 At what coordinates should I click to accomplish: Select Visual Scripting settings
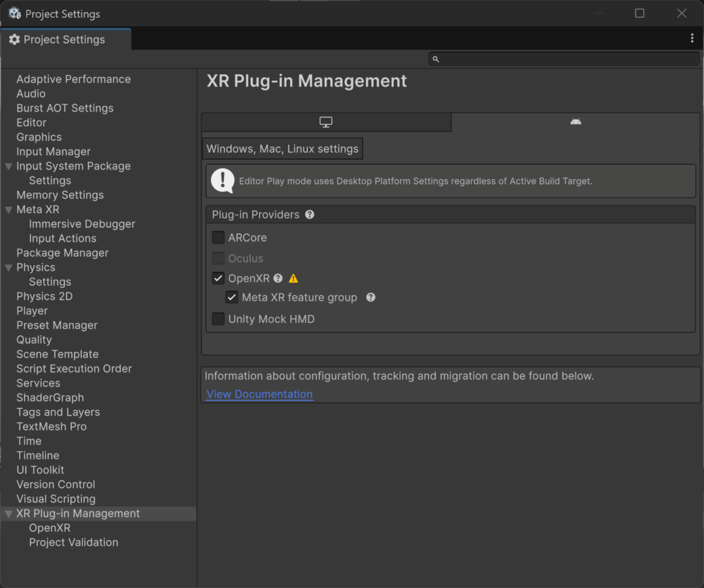tap(56, 499)
